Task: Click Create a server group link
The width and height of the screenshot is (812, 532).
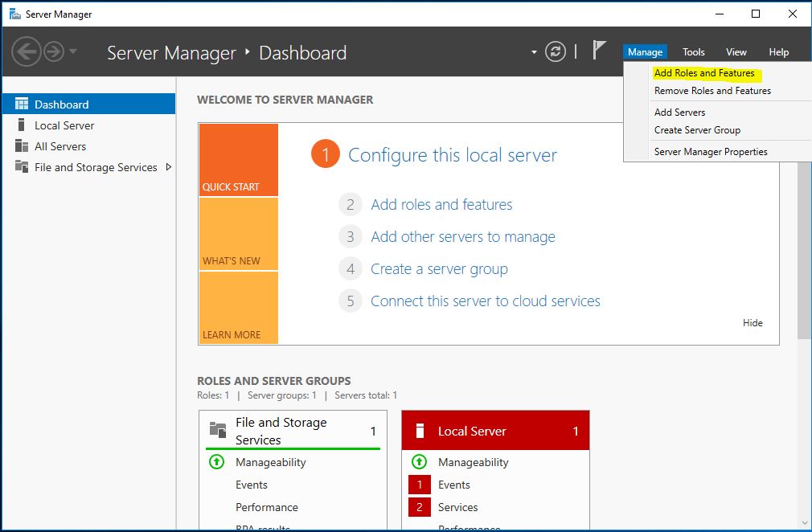Action: pyautogui.click(x=439, y=269)
